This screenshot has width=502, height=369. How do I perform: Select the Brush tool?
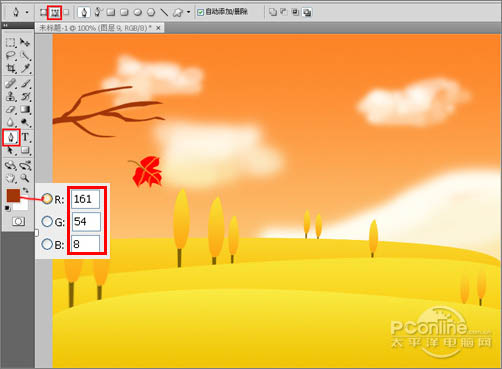point(25,83)
